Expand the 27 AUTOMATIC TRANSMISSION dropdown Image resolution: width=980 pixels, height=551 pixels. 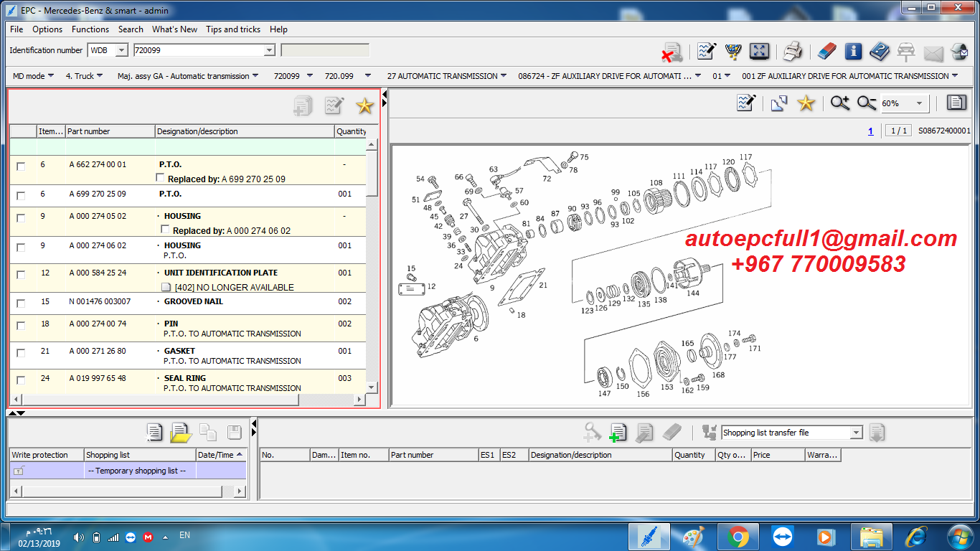point(504,76)
